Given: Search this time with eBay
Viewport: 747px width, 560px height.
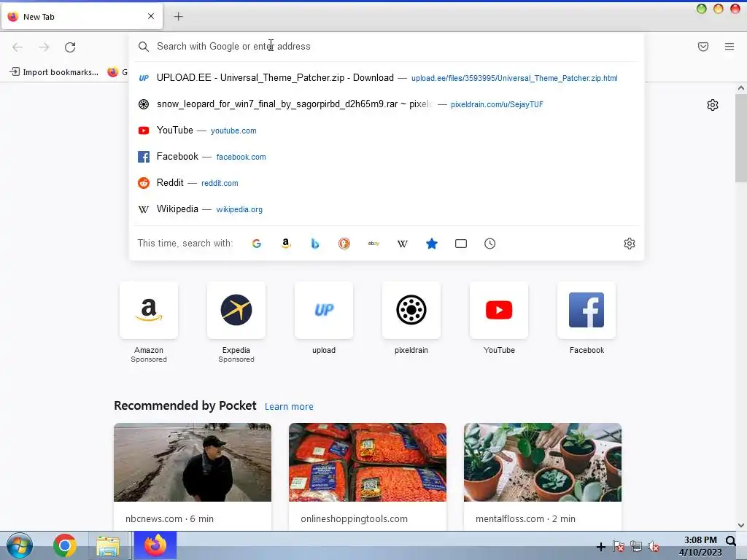Looking at the screenshot, I should tap(373, 244).
